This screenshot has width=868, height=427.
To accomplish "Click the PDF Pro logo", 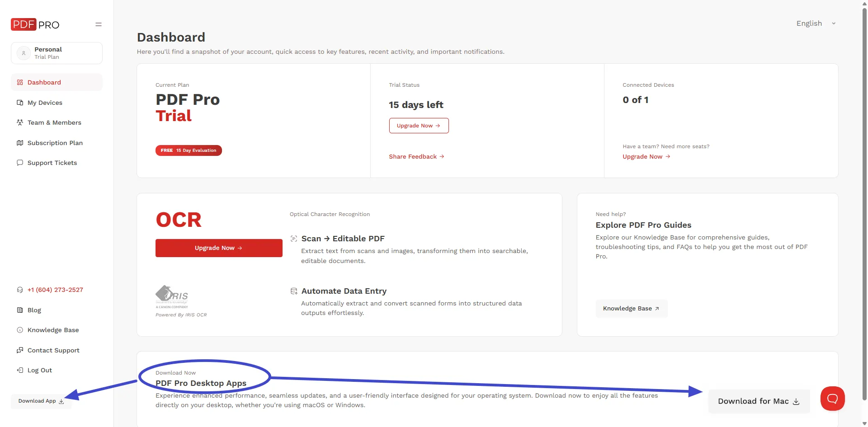I will [35, 24].
